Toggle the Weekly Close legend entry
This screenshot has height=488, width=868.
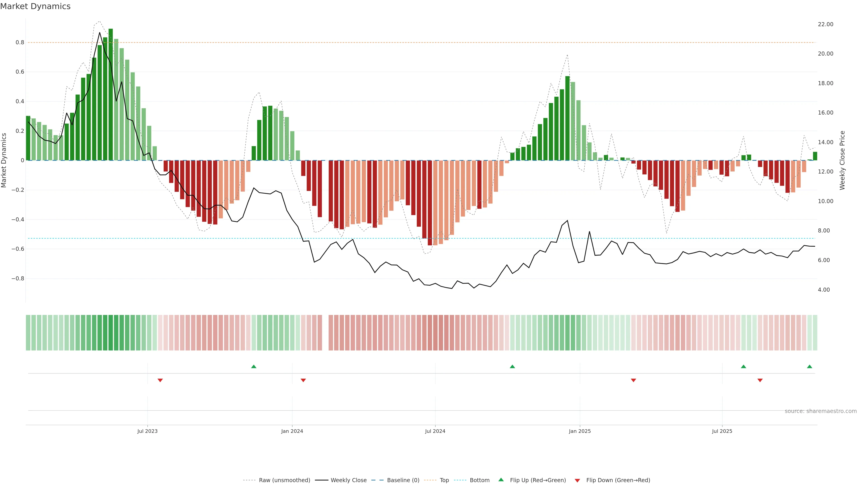click(348, 480)
